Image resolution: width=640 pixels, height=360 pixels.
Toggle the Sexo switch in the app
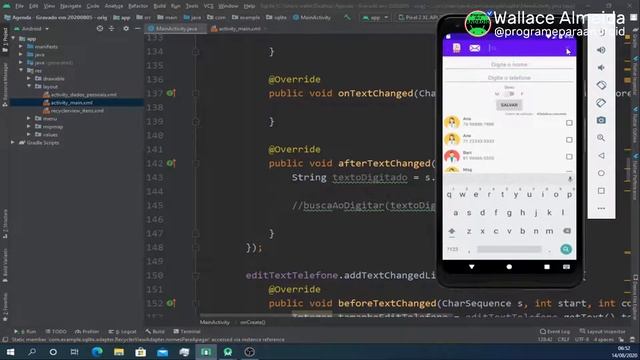[x=509, y=94]
